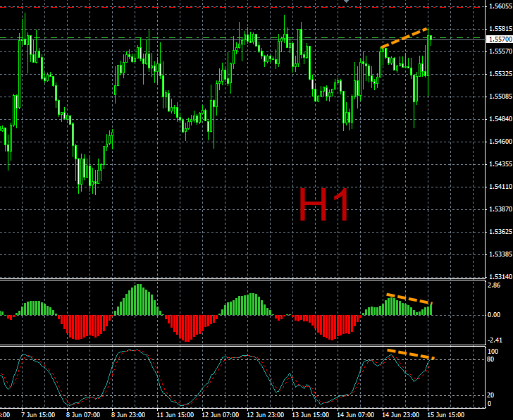The width and height of the screenshot is (513, 420).
Task: Click time axis label 7 Jun 15:00
Action: click(38, 415)
